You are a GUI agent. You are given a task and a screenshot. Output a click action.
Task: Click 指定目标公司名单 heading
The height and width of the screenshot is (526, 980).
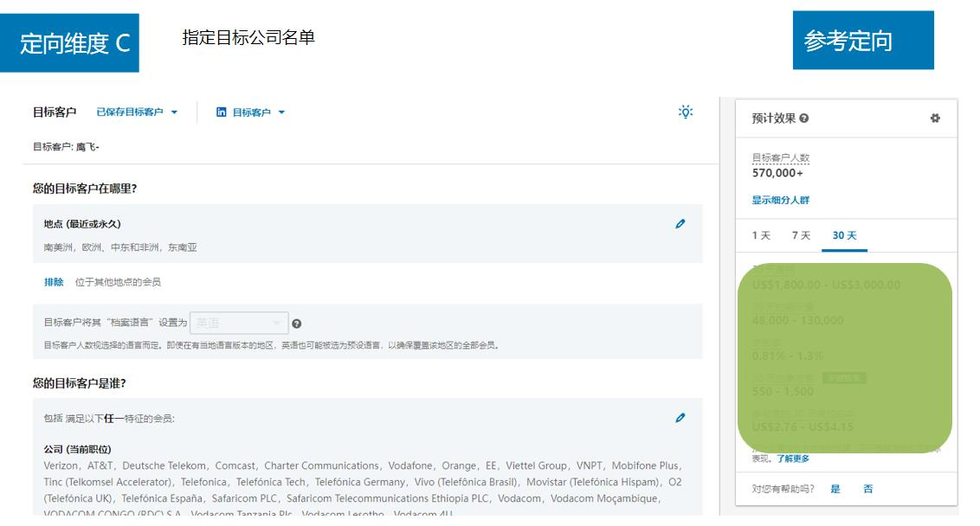click(248, 37)
